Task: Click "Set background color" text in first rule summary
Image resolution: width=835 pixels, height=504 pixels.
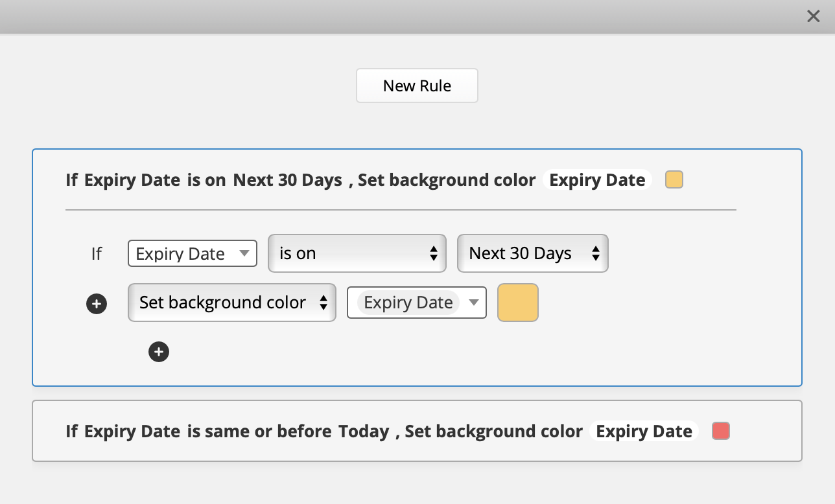Action: point(447,180)
